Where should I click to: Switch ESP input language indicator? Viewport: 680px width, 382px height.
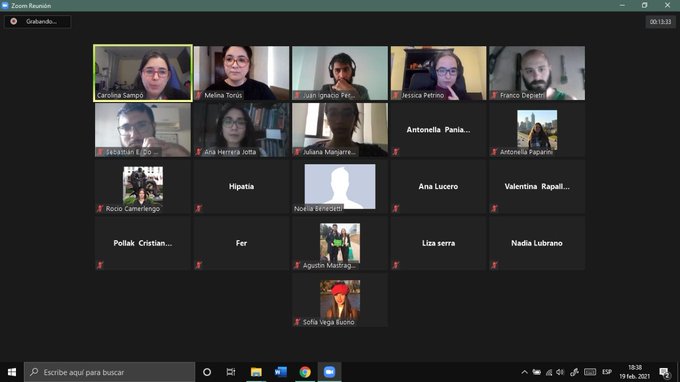tap(607, 372)
